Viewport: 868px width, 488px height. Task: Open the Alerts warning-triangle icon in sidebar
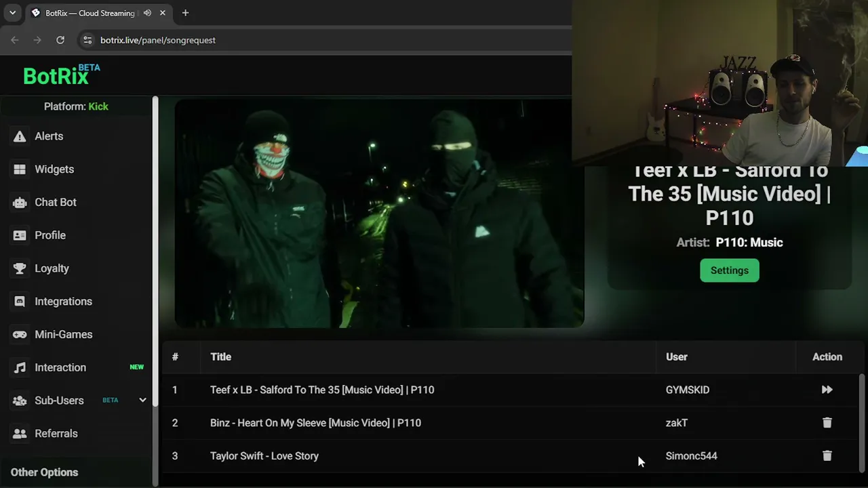point(20,136)
